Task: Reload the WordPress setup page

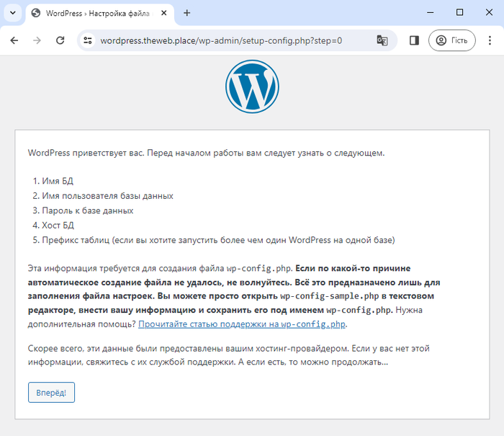Action: pos(60,40)
